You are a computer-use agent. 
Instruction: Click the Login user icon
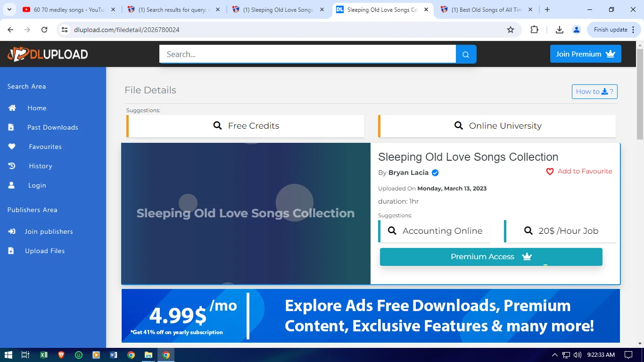coord(12,185)
